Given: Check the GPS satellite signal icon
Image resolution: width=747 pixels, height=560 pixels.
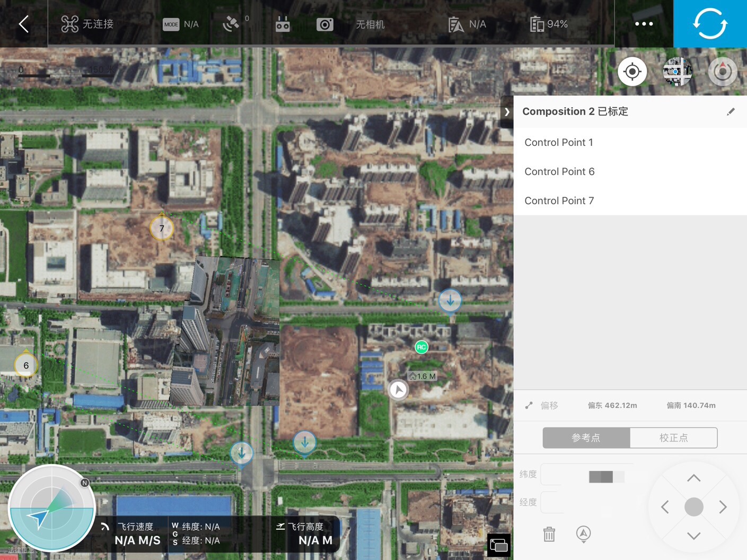Looking at the screenshot, I should [232, 24].
